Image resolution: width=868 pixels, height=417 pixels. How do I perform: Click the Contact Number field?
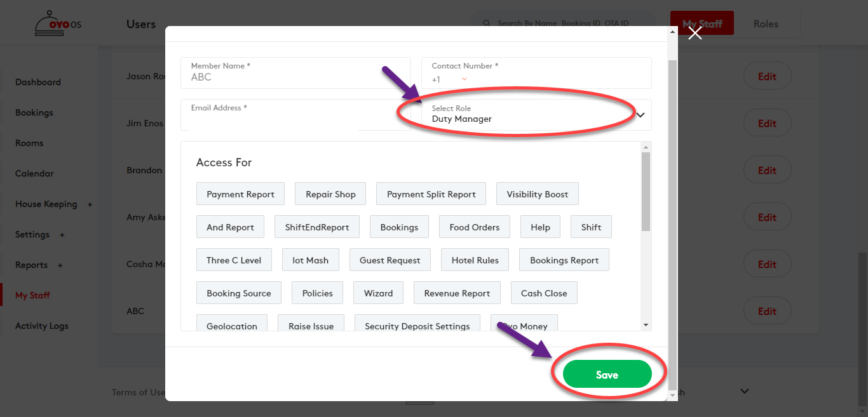pyautogui.click(x=536, y=72)
